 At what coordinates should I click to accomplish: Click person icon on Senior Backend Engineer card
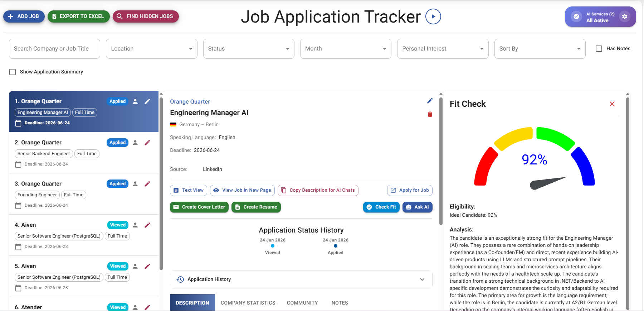click(x=135, y=143)
